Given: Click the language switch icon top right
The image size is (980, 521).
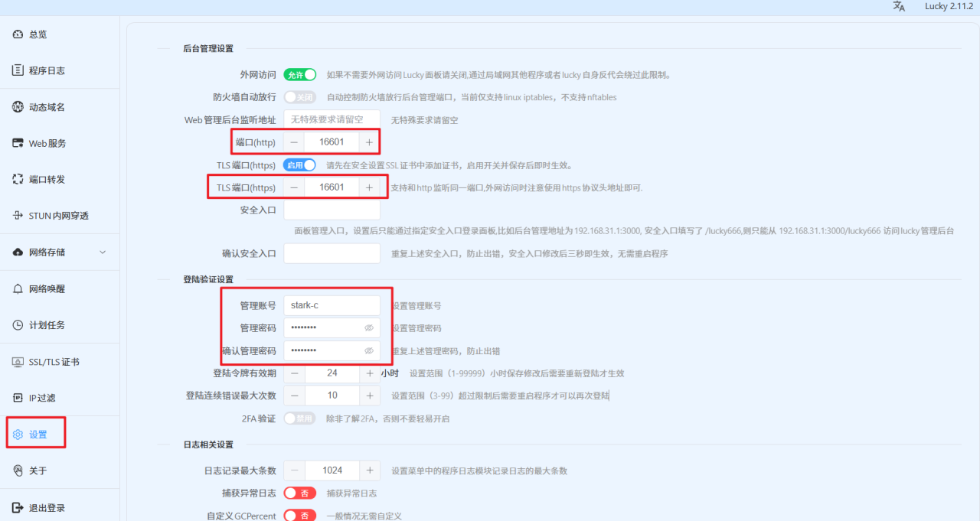Looking at the screenshot, I should [x=899, y=6].
